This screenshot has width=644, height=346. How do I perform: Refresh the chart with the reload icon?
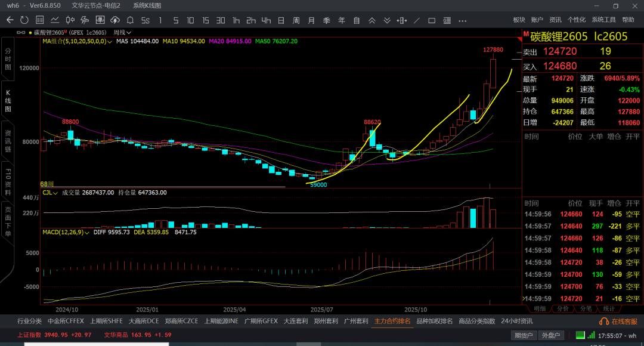[x=24, y=20]
